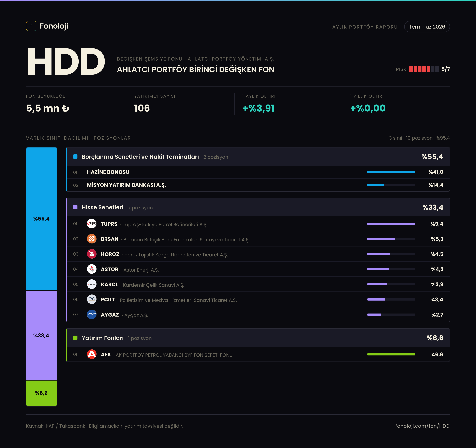Click the AYGAZ ticker text
The width and height of the screenshot is (476, 448).
coord(110,315)
